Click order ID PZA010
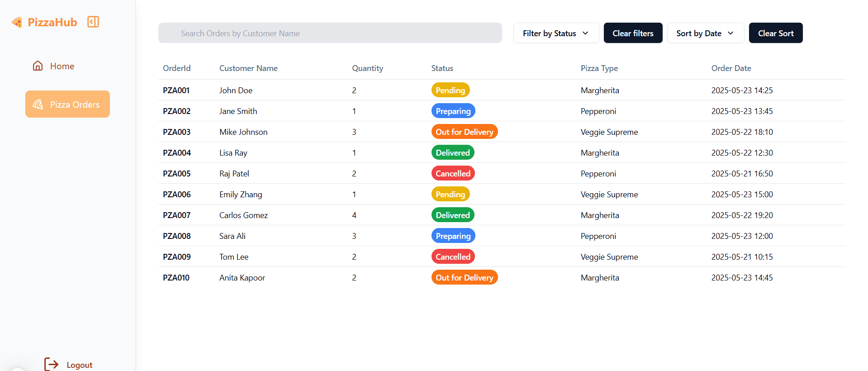Image resolution: width=868 pixels, height=371 pixels. click(x=176, y=277)
